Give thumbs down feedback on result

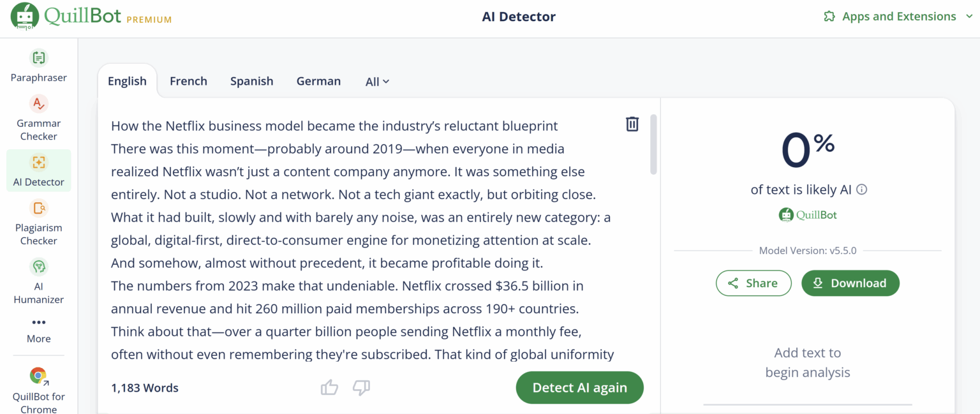(362, 387)
